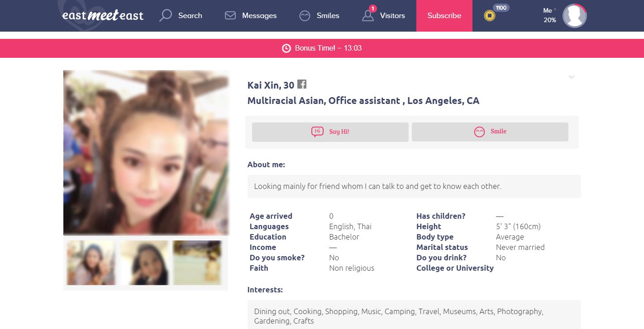
Task: Click the Multiracial Asian location heading
Action: (363, 101)
